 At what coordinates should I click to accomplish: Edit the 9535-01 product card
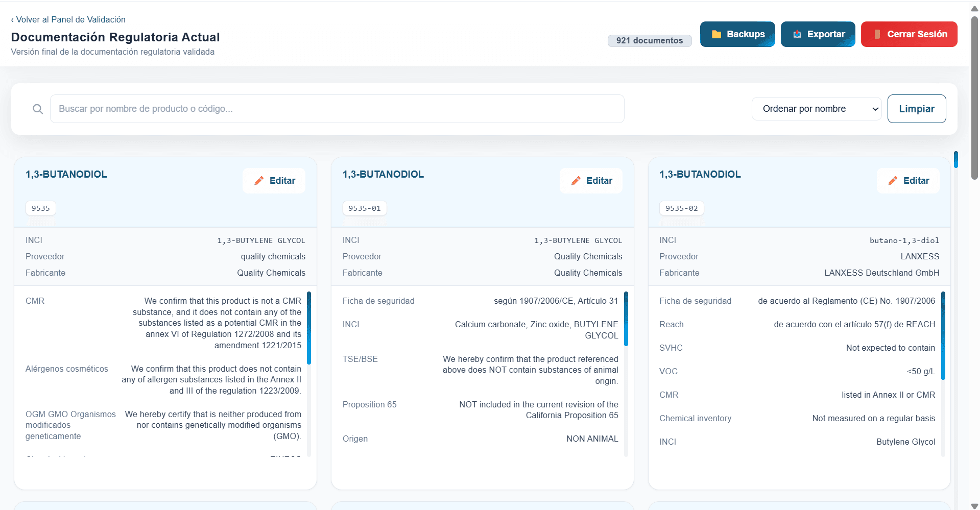[591, 181]
